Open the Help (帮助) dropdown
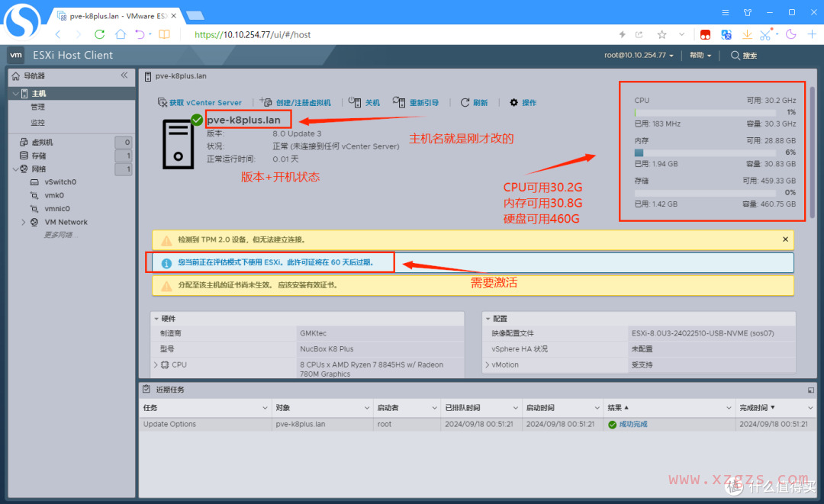The width and height of the screenshot is (824, 504). 698,55
